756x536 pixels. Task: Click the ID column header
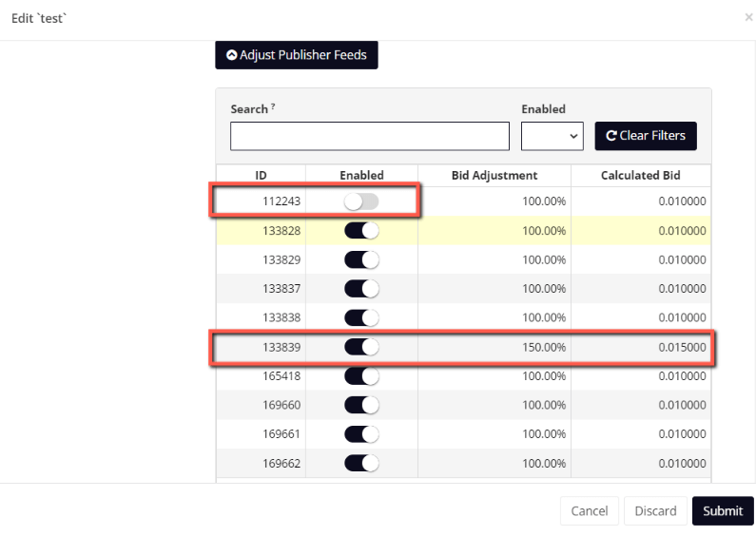point(261,176)
